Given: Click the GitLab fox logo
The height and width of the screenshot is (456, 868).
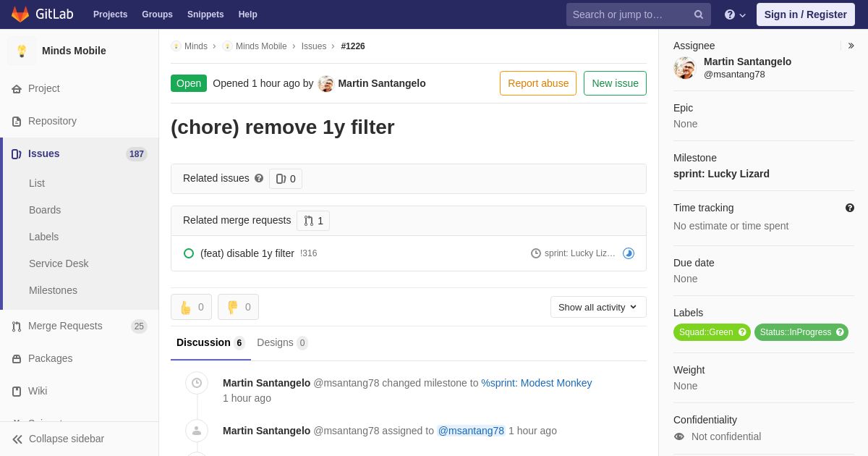Looking at the screenshot, I should [20, 14].
